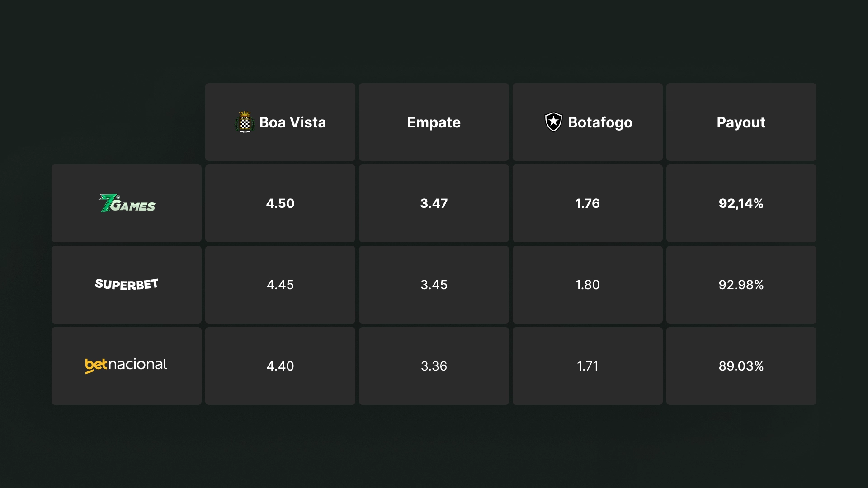The width and height of the screenshot is (868, 488).
Task: Click the 92,14% payout cell
Action: click(x=741, y=203)
